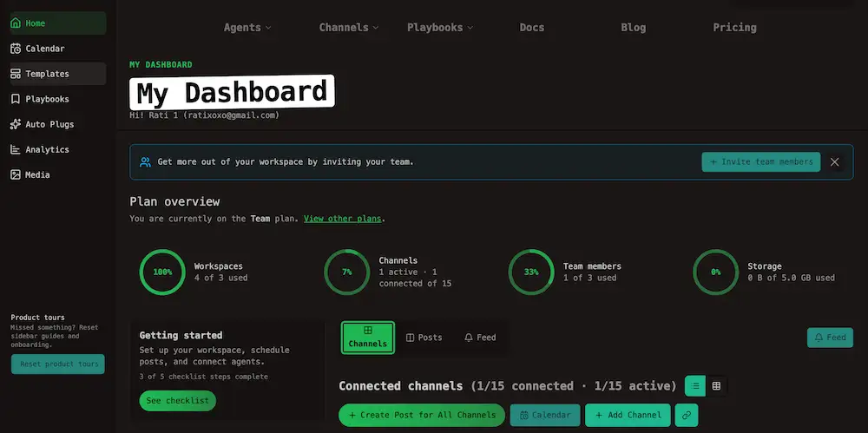Click the team people icon in the invite banner

(145, 162)
